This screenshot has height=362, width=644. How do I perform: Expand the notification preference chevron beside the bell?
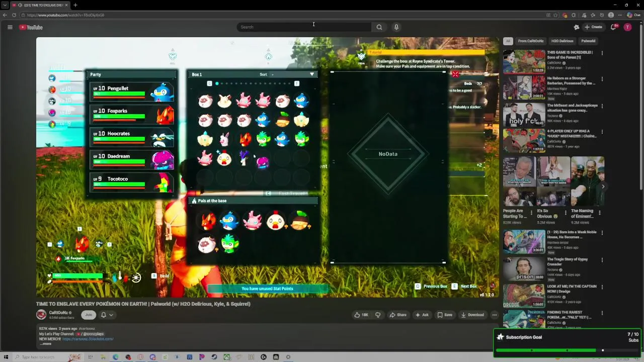[x=111, y=315]
